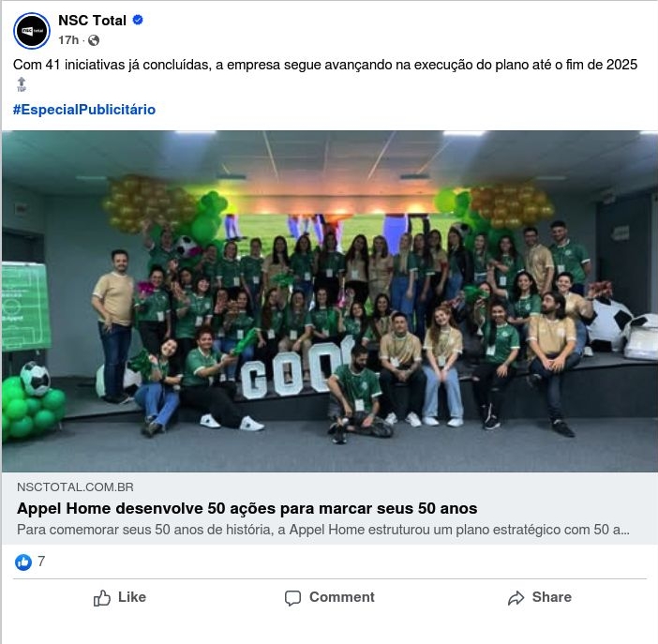Click the article description preview text
658x644 pixels.
[x=323, y=530]
